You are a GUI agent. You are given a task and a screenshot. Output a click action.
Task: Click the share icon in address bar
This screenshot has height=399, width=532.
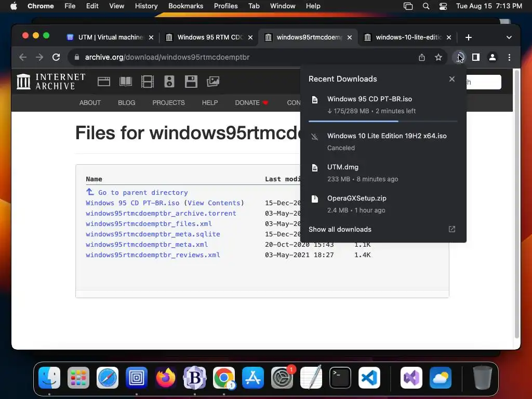tap(422, 57)
